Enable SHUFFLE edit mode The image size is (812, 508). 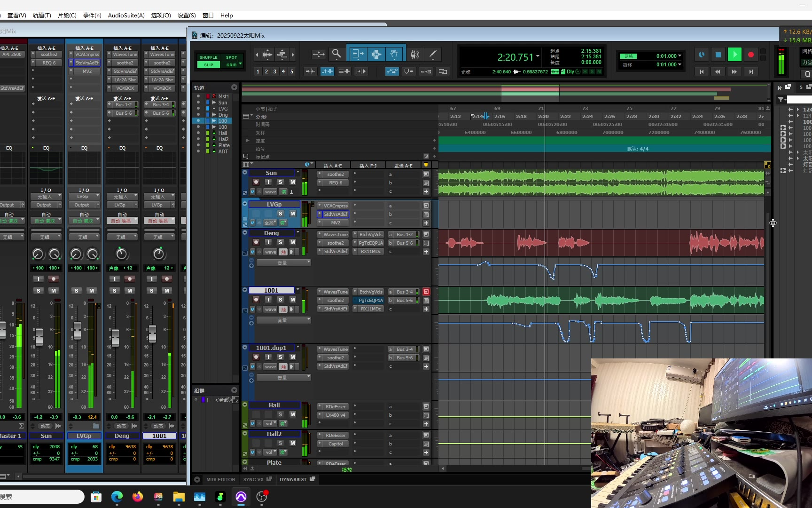[x=208, y=57]
